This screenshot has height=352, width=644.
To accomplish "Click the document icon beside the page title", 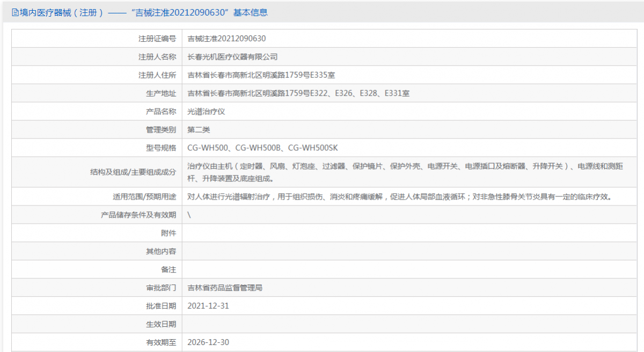I will (x=15, y=12).
